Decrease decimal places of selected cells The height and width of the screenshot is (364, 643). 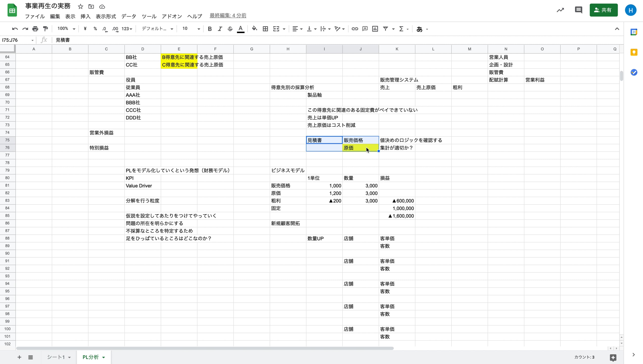pyautogui.click(x=105, y=29)
